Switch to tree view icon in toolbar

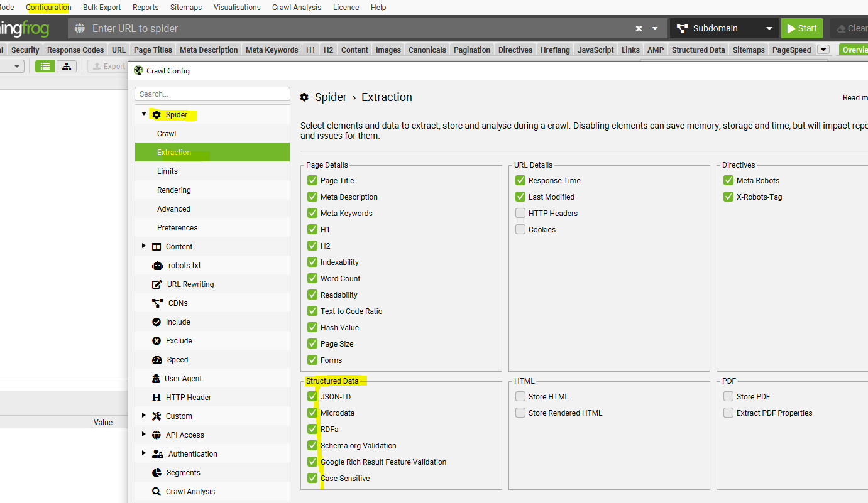pos(67,67)
